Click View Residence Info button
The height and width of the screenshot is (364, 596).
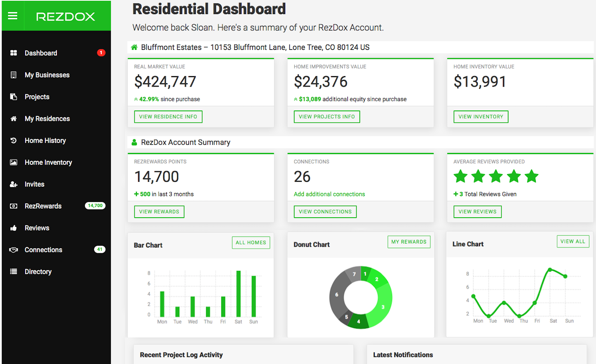pyautogui.click(x=168, y=117)
